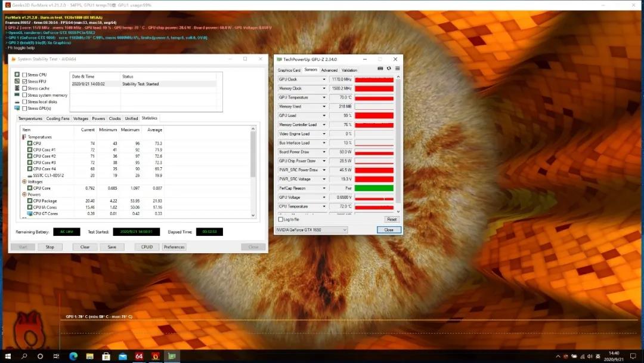Open GPU Load sensor dropdown
The height and width of the screenshot is (363, 644).
click(x=324, y=115)
